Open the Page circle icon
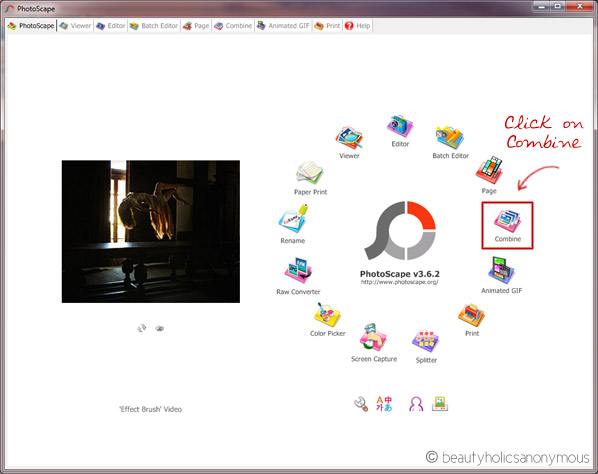The width and height of the screenshot is (598, 474). click(489, 170)
